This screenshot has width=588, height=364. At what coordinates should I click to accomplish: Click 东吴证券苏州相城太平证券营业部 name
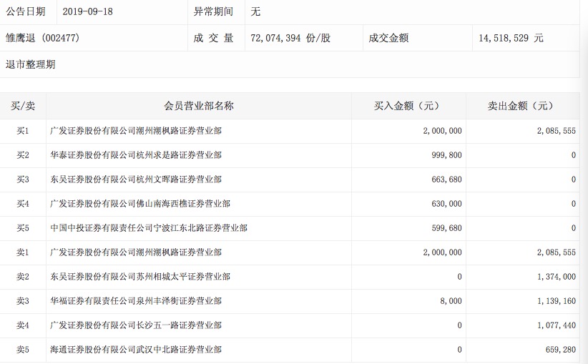pyautogui.click(x=140, y=277)
